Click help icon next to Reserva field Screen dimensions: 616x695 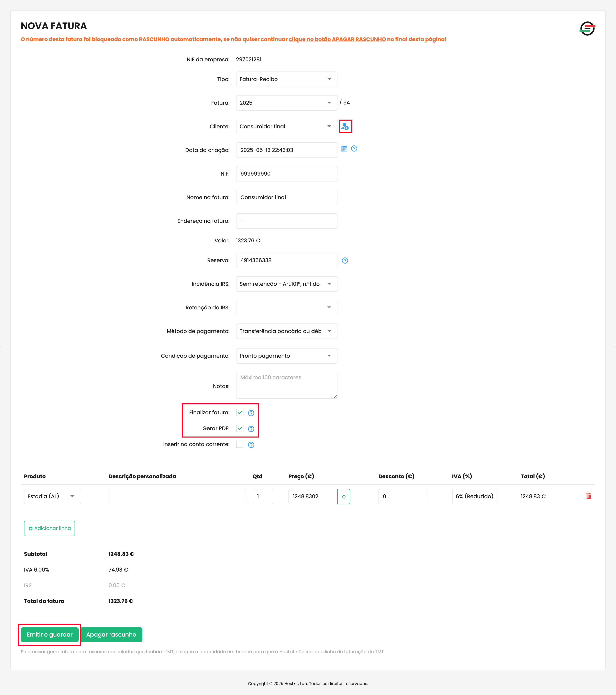[345, 261]
